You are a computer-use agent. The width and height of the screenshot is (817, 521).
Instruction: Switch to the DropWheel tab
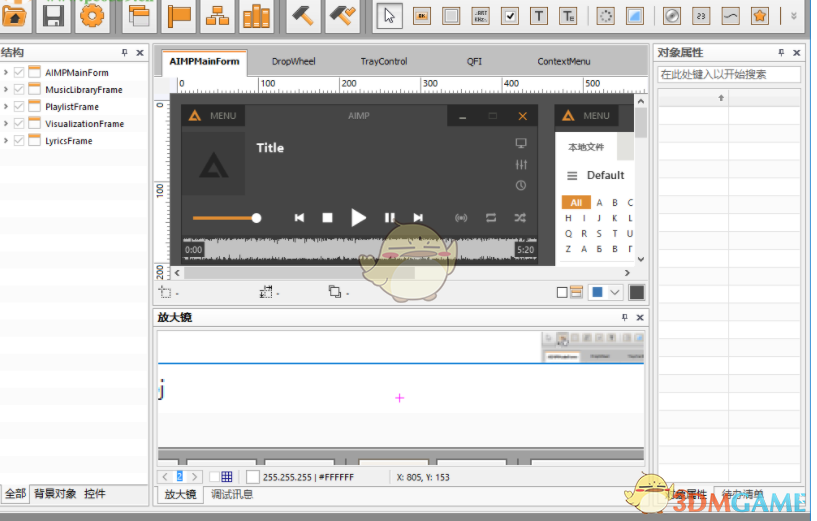coord(293,61)
